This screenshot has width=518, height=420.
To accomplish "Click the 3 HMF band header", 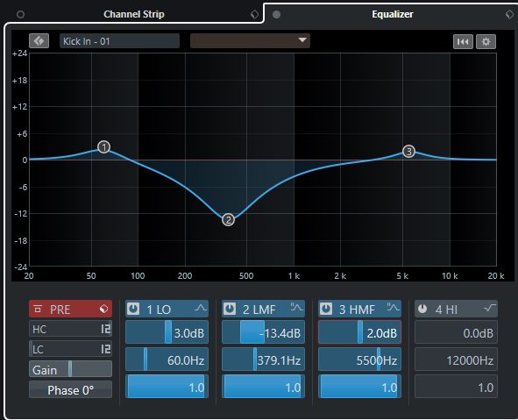I will coord(359,309).
